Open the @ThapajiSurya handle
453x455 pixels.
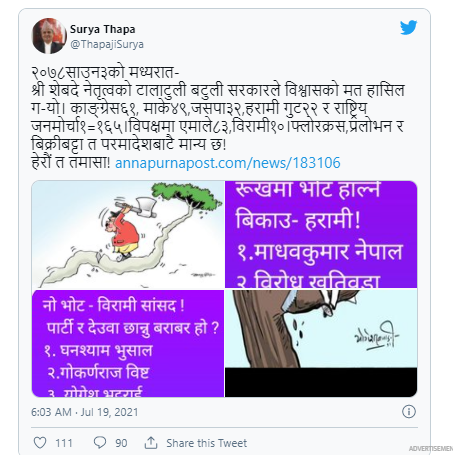[107, 44]
